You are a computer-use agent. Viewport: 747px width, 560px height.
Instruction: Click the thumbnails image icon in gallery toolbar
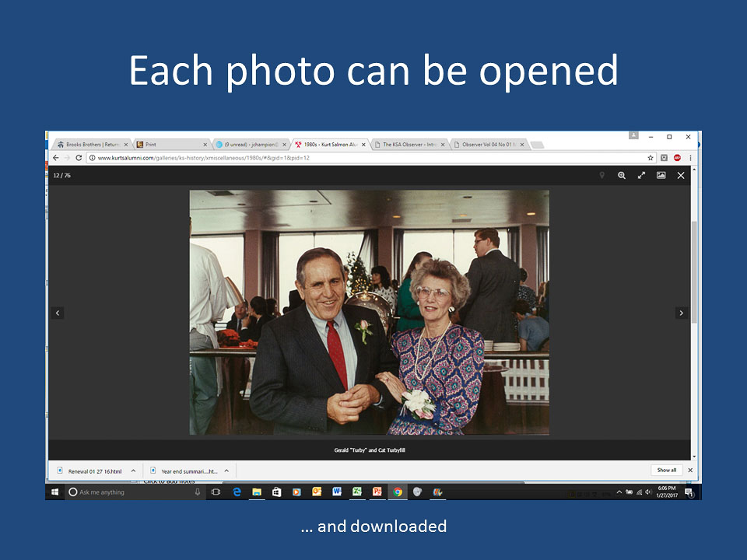click(661, 176)
